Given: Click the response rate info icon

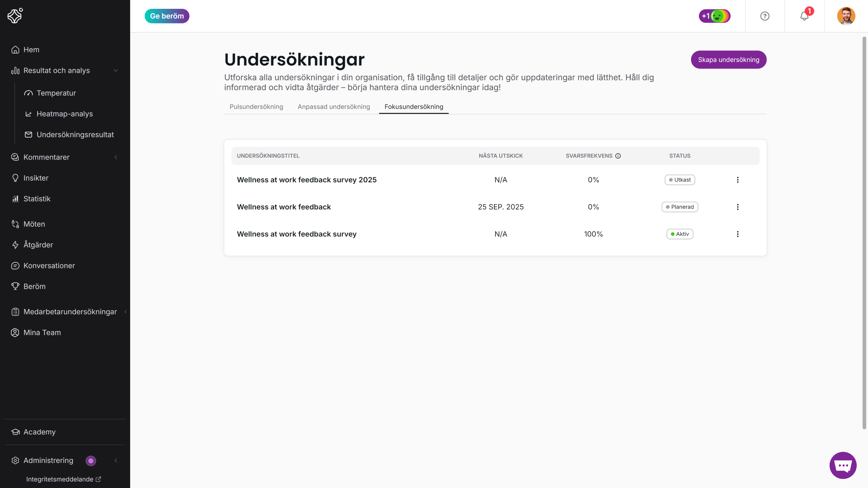Looking at the screenshot, I should [x=618, y=156].
